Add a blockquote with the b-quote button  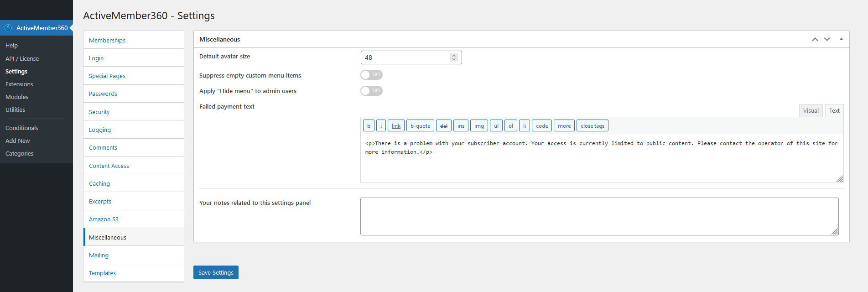click(420, 125)
